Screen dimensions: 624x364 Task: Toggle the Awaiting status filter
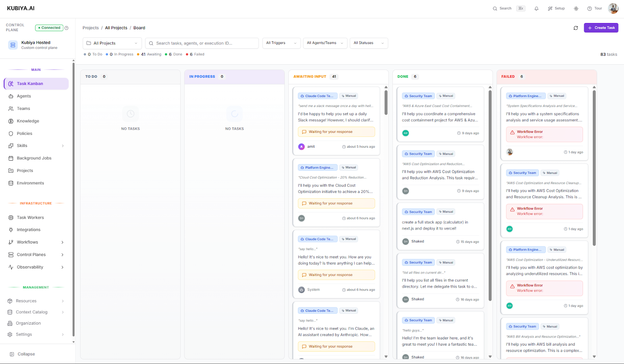(x=149, y=54)
